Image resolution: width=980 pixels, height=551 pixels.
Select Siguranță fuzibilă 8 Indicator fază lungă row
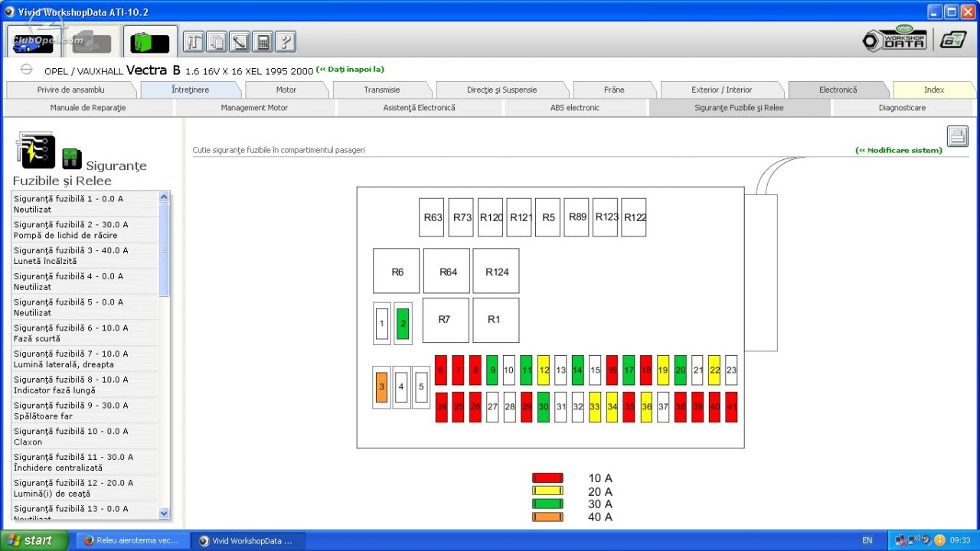point(85,385)
